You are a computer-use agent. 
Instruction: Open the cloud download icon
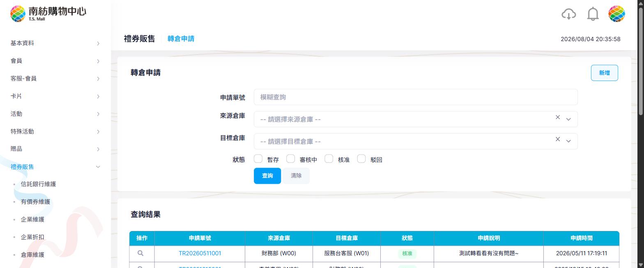pyautogui.click(x=568, y=14)
